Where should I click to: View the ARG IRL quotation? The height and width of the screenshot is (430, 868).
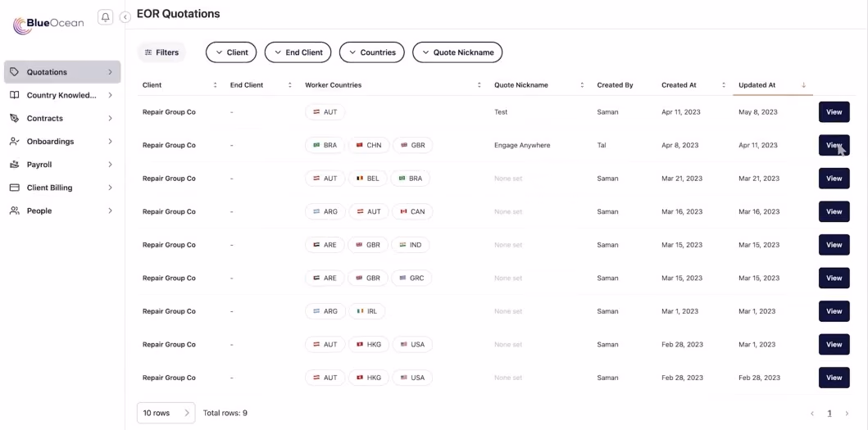834,311
